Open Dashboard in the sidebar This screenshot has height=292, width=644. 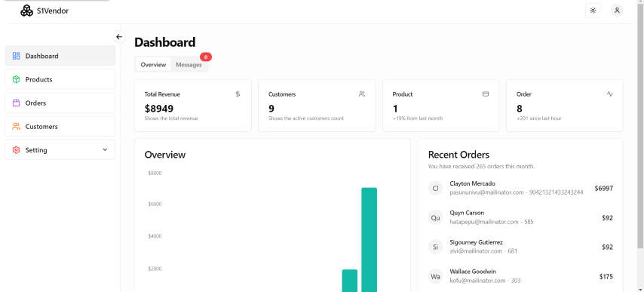click(60, 56)
